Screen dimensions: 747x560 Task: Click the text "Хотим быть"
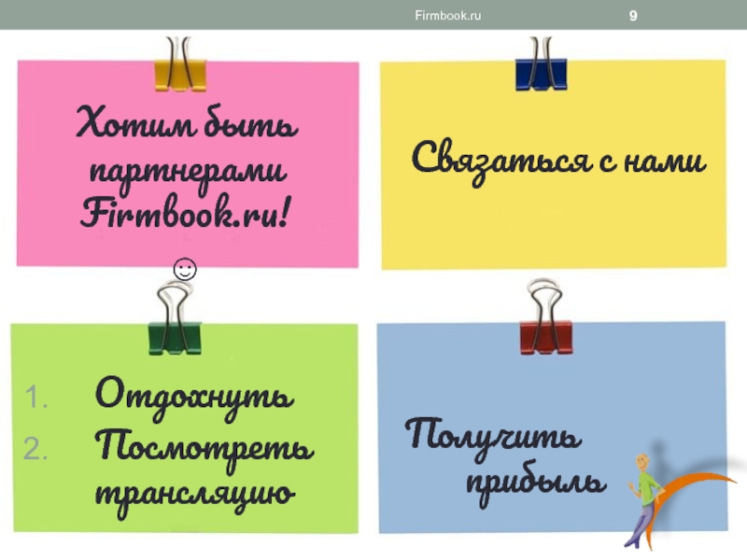pyautogui.click(x=186, y=123)
